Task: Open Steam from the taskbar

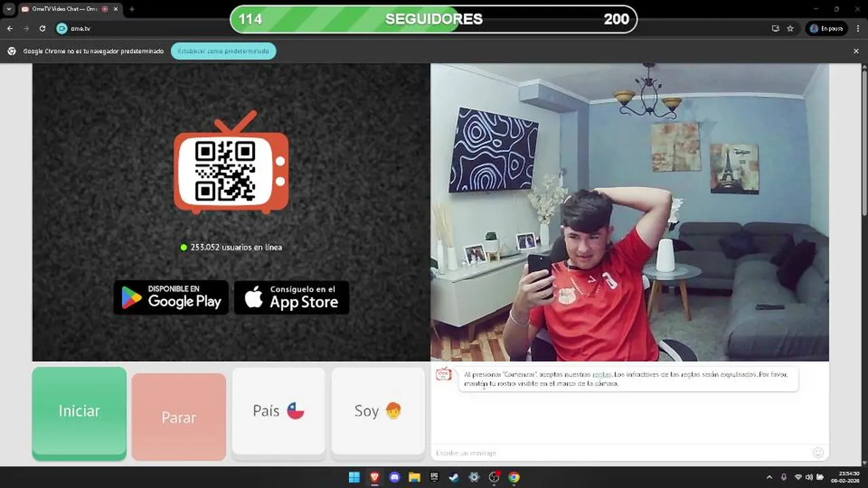Action: [x=454, y=477]
